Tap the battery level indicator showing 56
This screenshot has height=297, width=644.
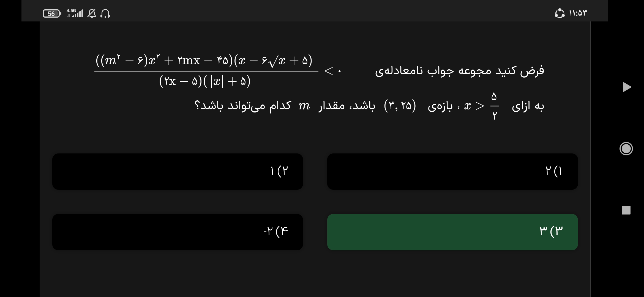point(52,13)
